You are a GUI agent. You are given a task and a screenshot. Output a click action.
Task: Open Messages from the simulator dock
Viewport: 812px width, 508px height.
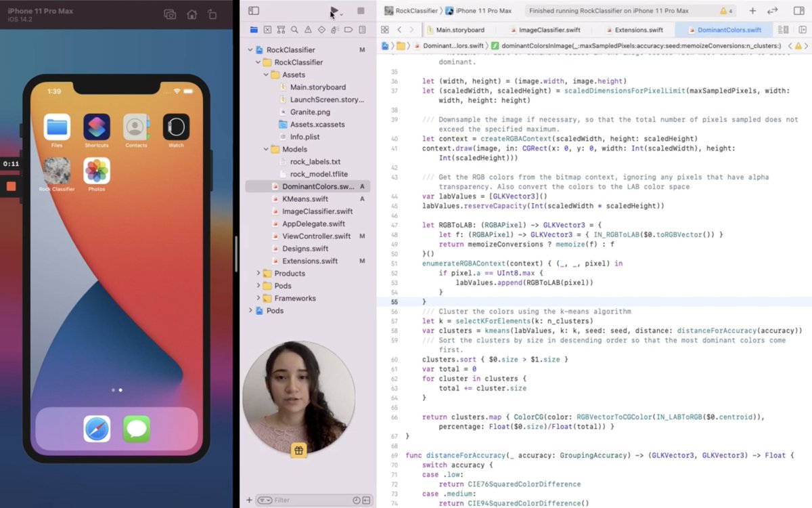pyautogui.click(x=137, y=429)
